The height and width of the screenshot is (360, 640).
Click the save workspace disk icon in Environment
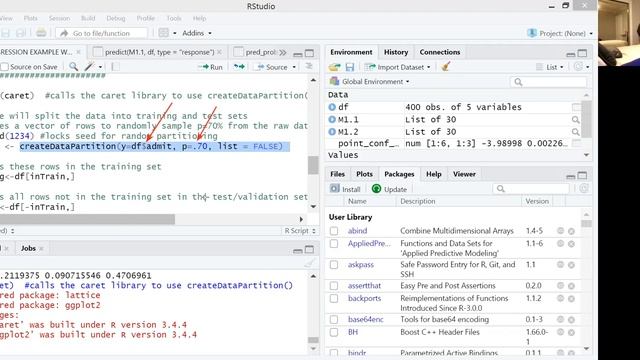[x=350, y=67]
